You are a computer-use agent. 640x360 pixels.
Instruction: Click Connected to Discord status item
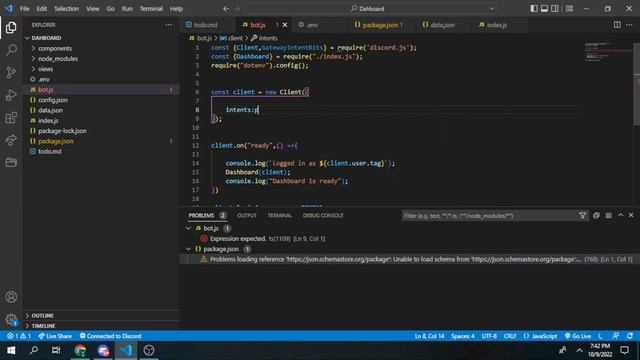coord(111,336)
